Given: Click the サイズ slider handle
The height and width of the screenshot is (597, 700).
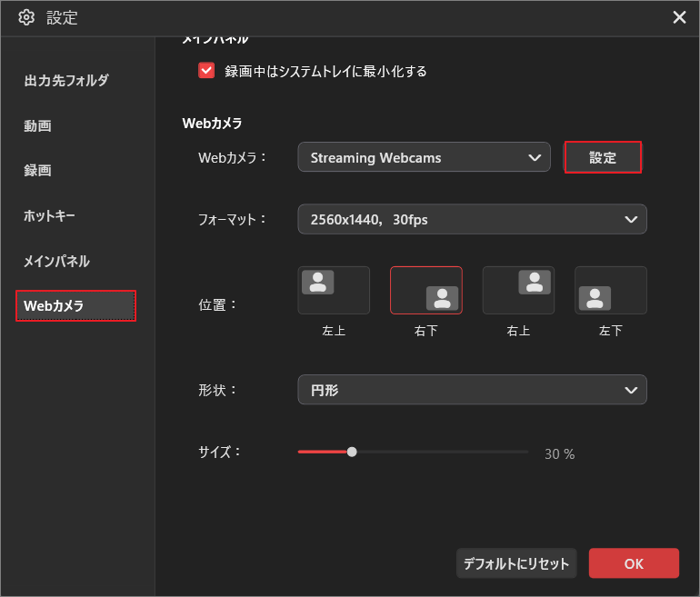Looking at the screenshot, I should click(x=352, y=452).
